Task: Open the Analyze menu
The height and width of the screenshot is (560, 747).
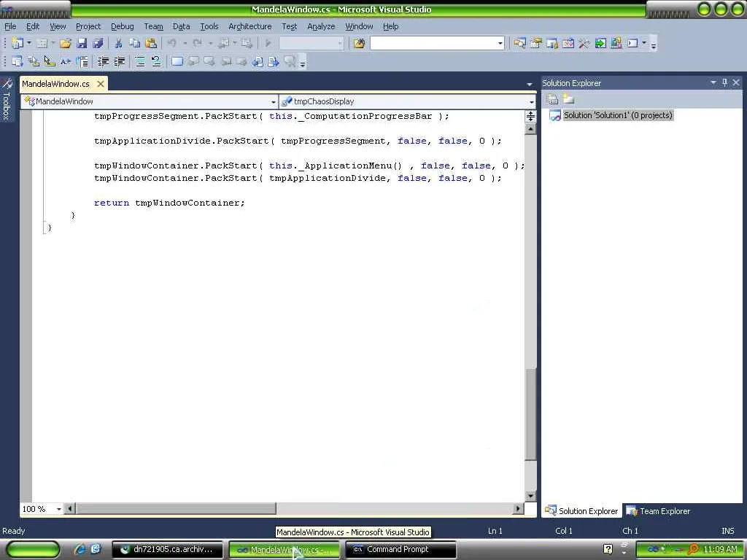Action: (321, 26)
